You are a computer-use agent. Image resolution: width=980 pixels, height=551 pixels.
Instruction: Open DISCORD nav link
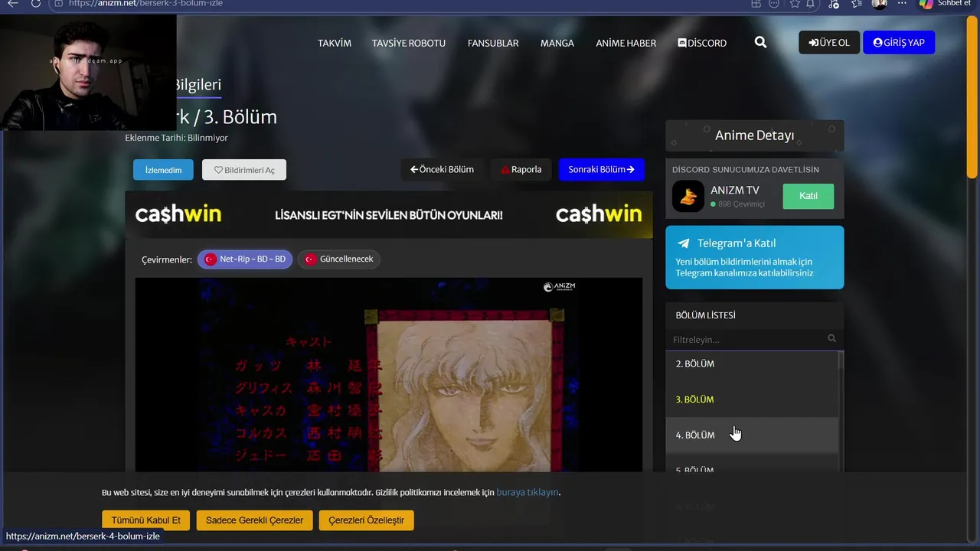tap(702, 43)
